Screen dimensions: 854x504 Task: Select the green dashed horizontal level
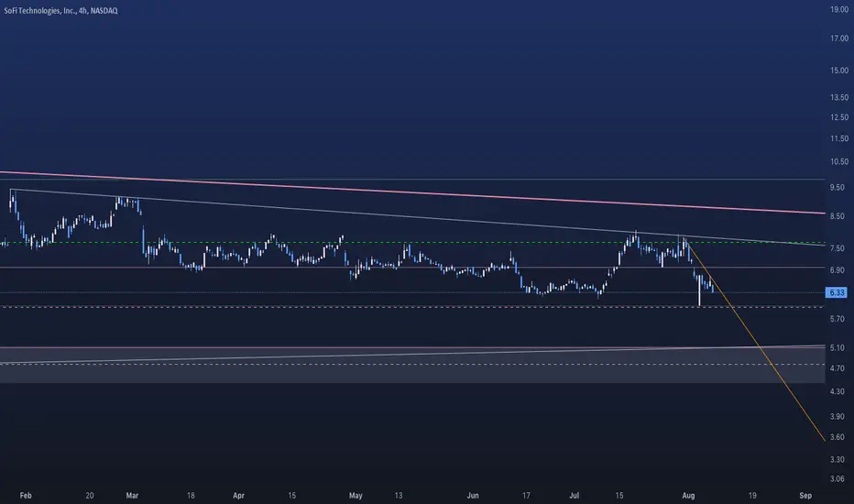point(412,243)
